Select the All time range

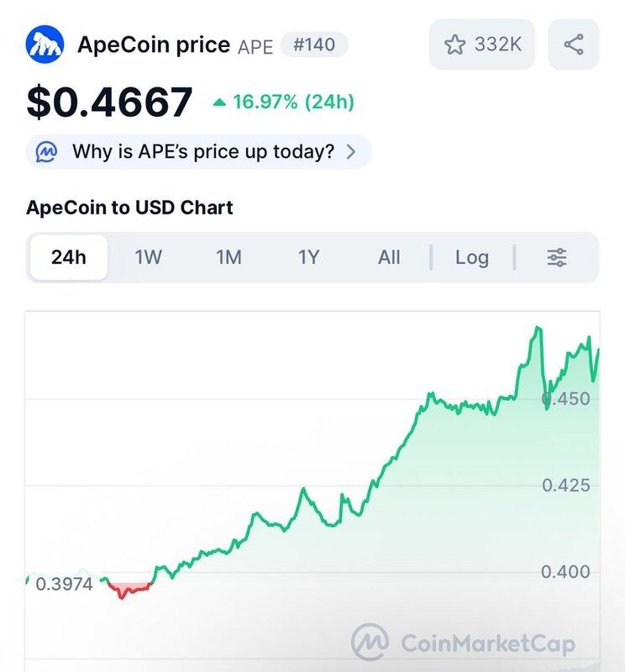[389, 257]
